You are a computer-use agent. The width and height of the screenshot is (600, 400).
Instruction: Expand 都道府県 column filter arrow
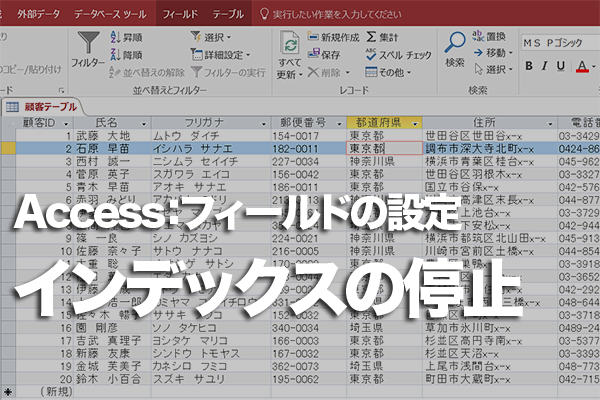pos(415,124)
